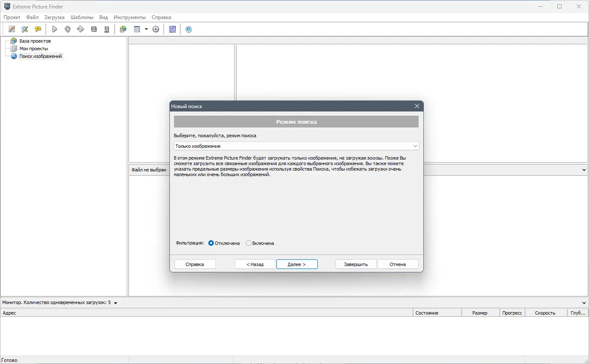Viewport: 589px width, 364px height.
Task: Click the blue help question mark icon
Action: 189,29
